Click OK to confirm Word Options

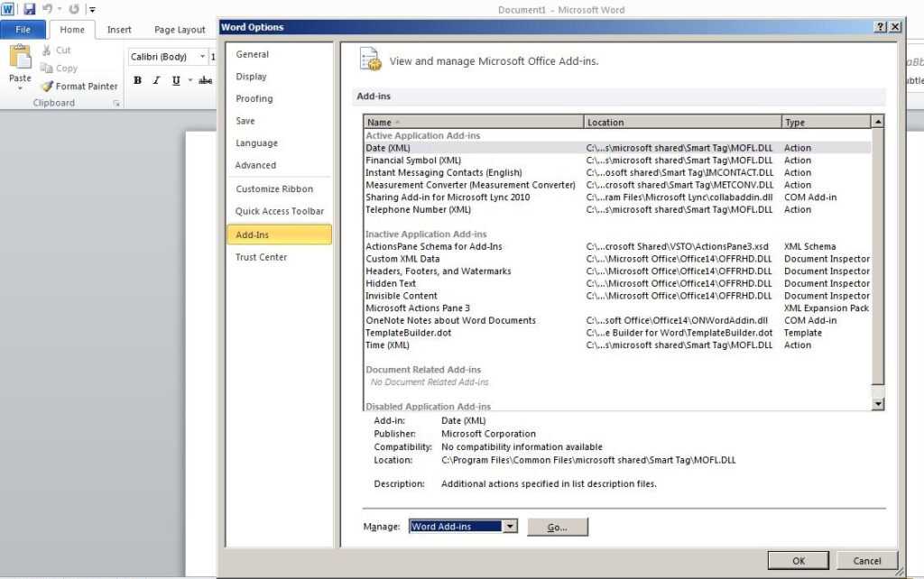pyautogui.click(x=798, y=560)
